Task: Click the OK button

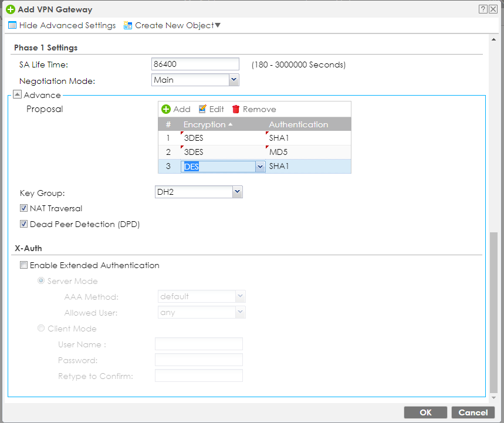Action: pos(425,412)
